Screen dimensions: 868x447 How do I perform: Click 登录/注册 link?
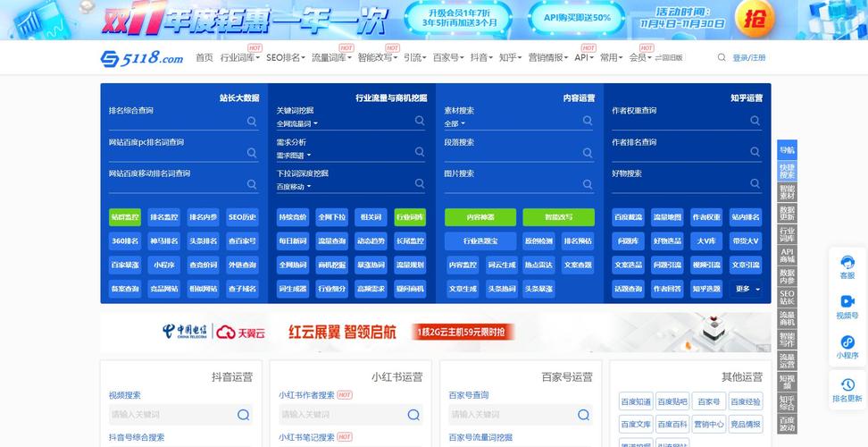coord(749,57)
